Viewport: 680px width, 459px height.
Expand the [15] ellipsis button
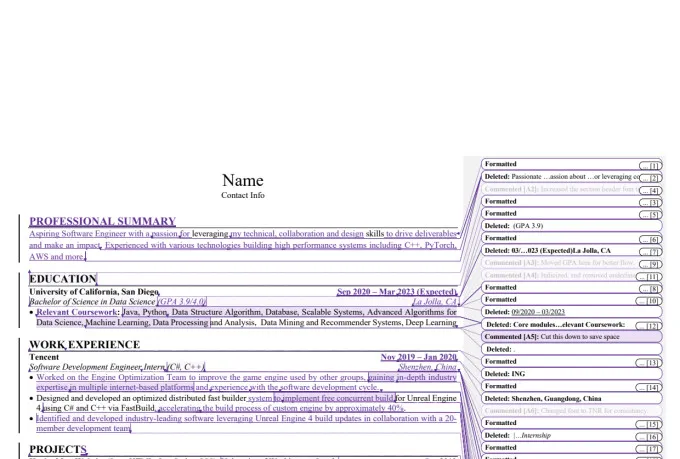(x=649, y=424)
